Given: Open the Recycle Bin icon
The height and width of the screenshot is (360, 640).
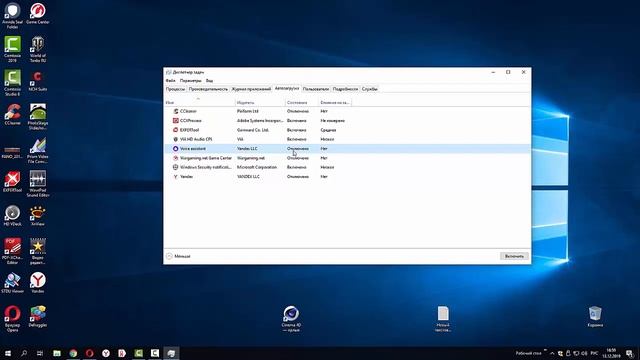Looking at the screenshot, I should [x=595, y=317].
